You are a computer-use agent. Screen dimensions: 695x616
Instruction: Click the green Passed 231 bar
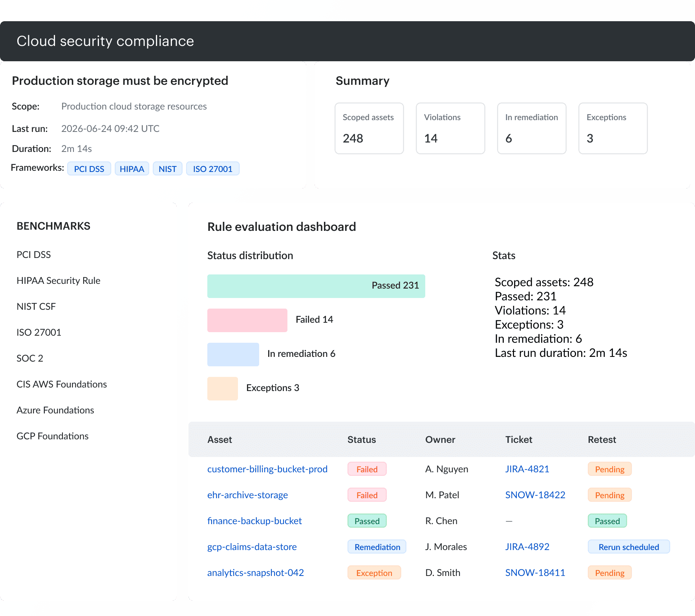click(x=316, y=286)
